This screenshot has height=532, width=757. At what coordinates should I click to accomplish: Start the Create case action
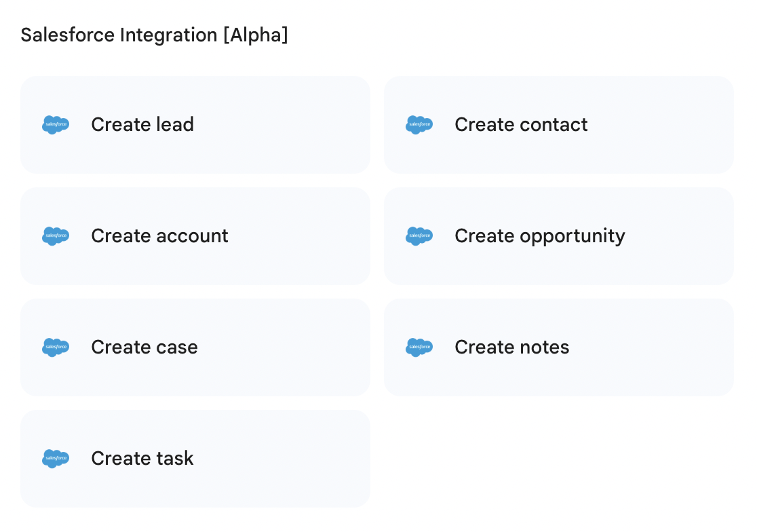(x=144, y=347)
